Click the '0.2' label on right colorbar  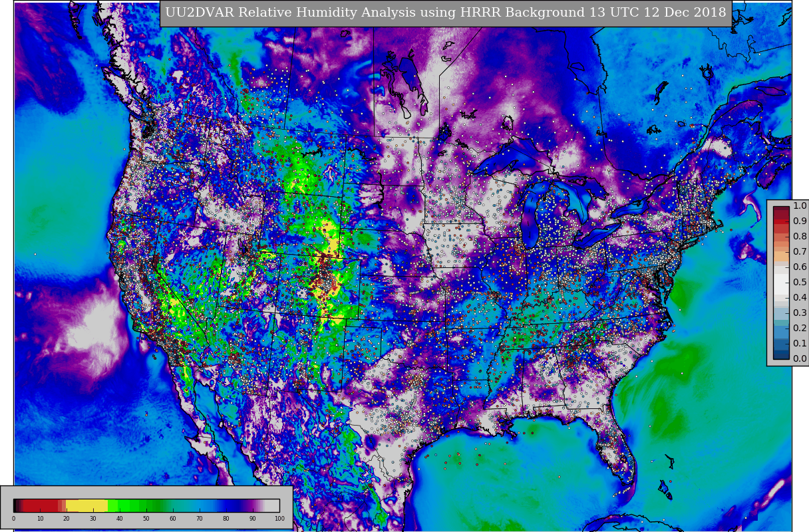[800, 329]
